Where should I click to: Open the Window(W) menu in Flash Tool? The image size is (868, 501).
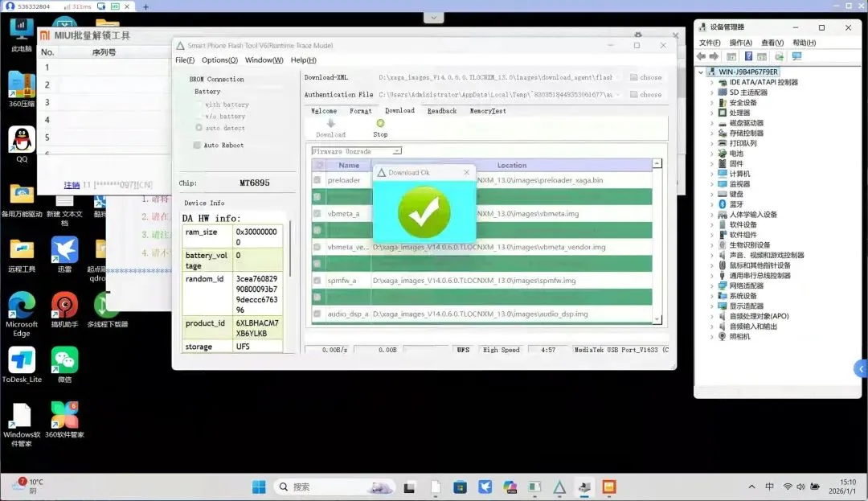coord(264,60)
